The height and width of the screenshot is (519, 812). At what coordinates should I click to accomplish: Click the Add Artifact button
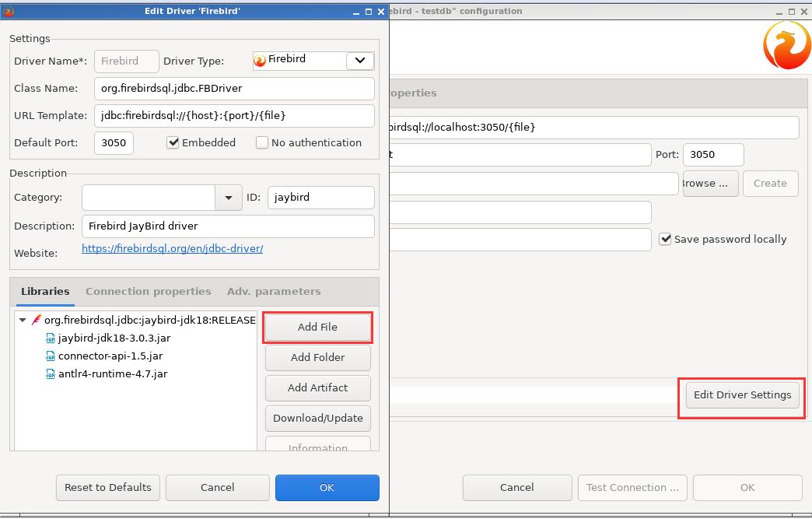point(317,387)
